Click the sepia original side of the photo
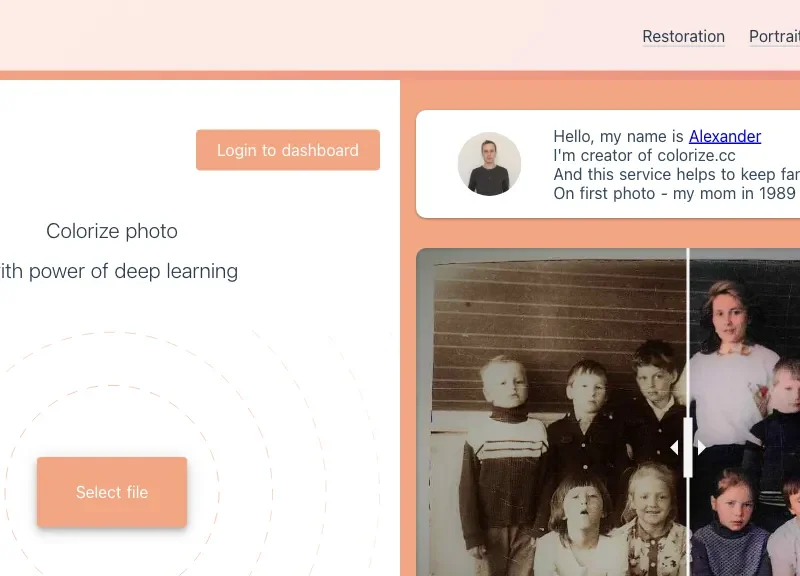Viewport: 800px width, 576px height. click(x=552, y=412)
